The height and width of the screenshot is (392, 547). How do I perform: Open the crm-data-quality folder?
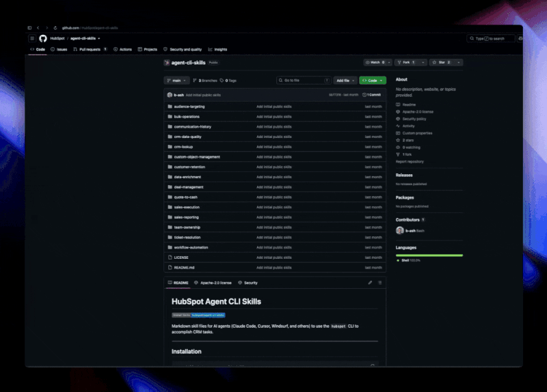187,137
